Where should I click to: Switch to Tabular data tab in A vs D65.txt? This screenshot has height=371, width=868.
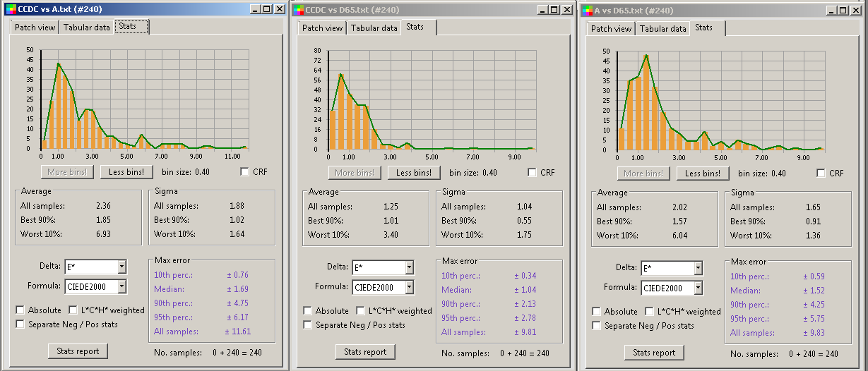(x=662, y=29)
